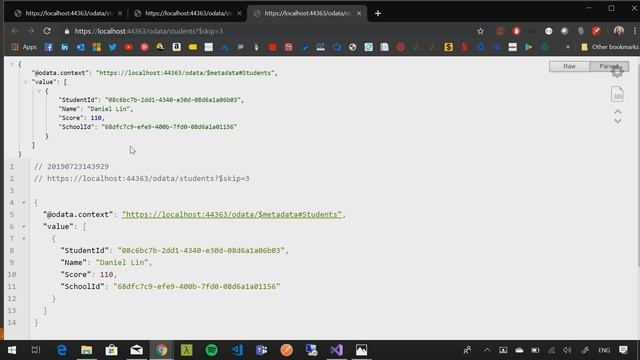
Task: Click the odata.context URL in top viewer
Action: tap(185, 73)
